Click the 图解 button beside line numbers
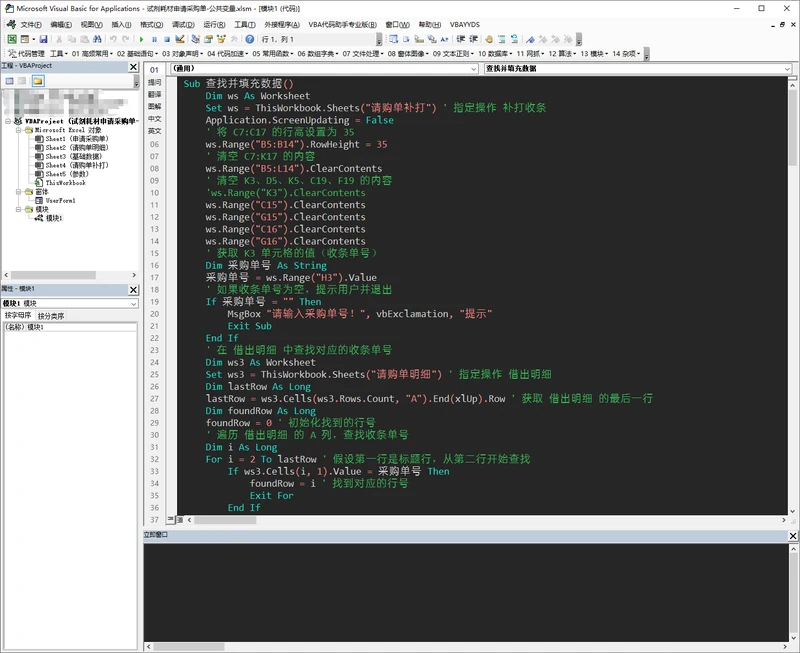 pyautogui.click(x=155, y=107)
